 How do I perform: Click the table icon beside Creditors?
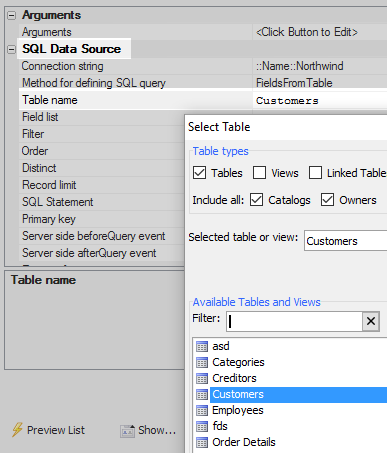point(202,379)
